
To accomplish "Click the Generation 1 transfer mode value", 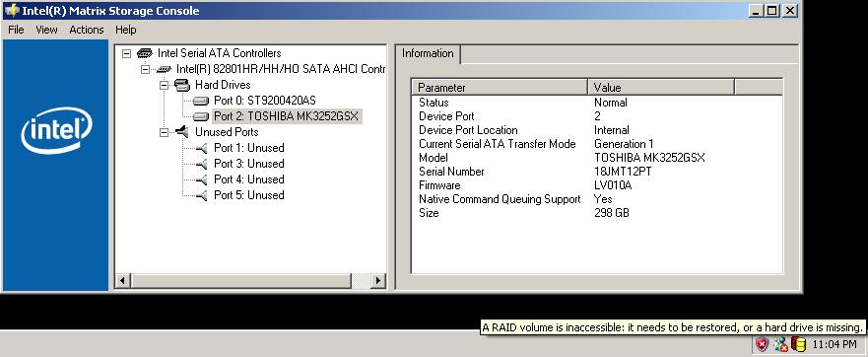I will pyautogui.click(x=624, y=144).
